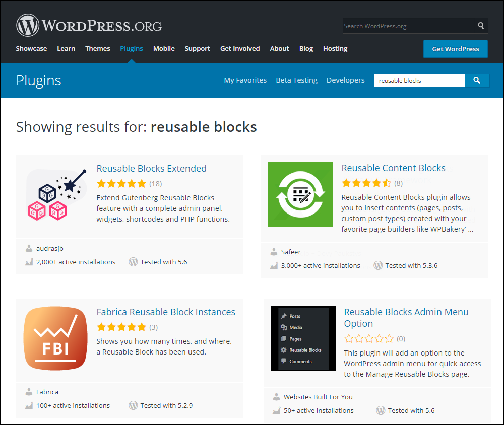This screenshot has height=425, width=504.
Task: Open Reusable Blocks Admin Menu Option thumbnail
Action: click(x=303, y=338)
